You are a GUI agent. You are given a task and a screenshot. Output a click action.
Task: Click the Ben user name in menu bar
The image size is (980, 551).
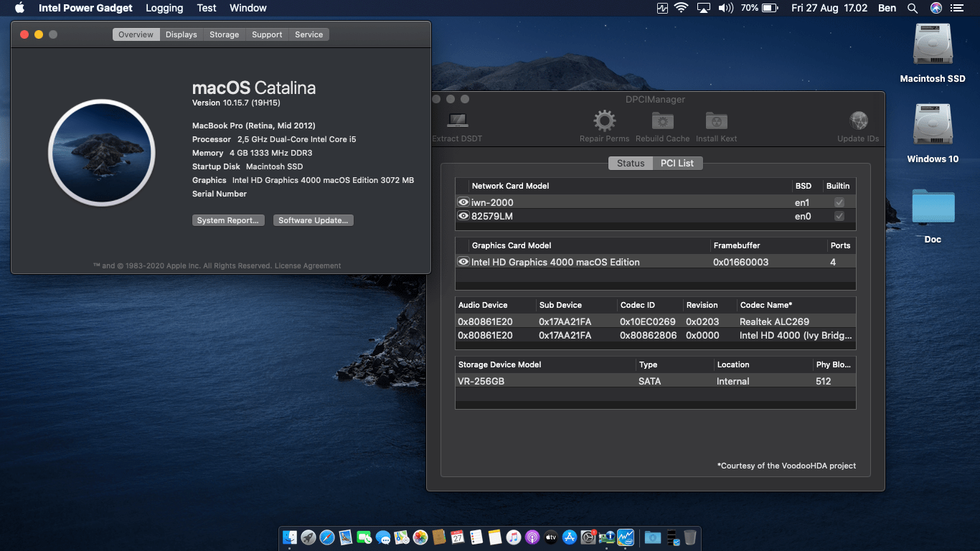point(887,8)
